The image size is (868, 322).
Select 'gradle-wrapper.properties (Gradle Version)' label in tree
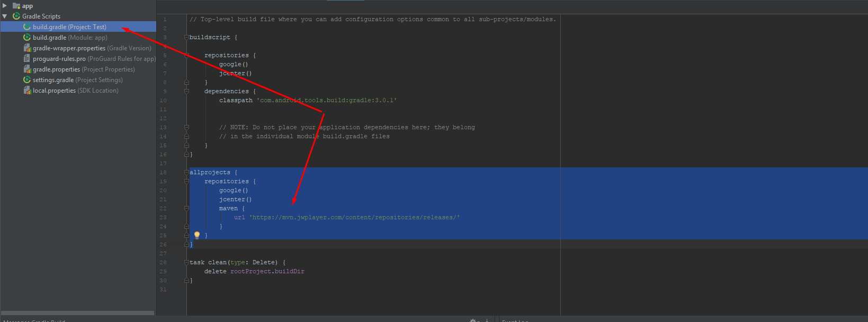92,48
